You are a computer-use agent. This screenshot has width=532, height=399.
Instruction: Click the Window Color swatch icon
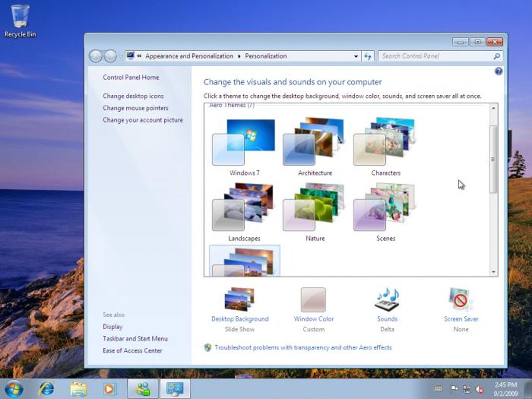(313, 299)
